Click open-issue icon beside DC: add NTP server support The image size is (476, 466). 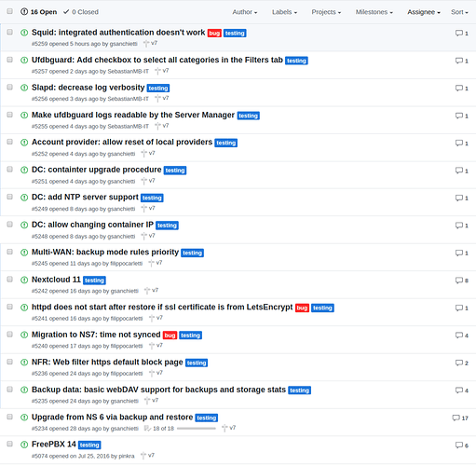pyautogui.click(x=24, y=198)
